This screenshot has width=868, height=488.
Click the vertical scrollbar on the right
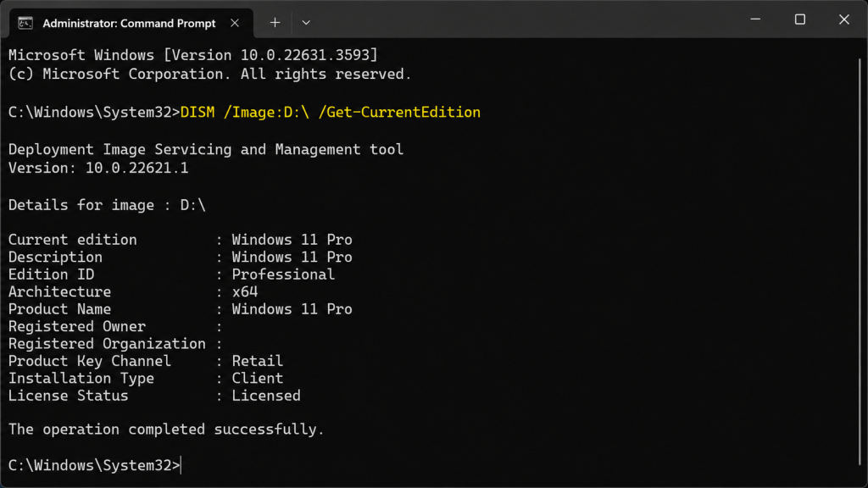pos(860,260)
